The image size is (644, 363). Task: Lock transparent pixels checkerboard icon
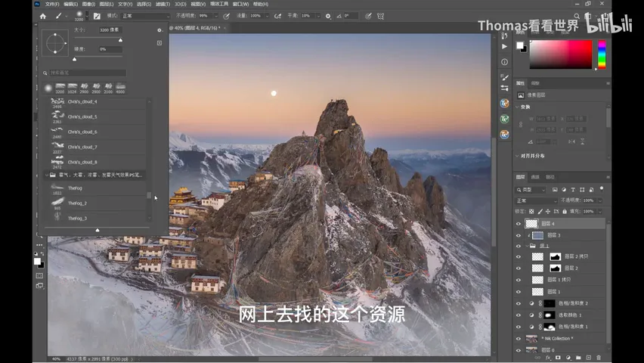[531, 211]
